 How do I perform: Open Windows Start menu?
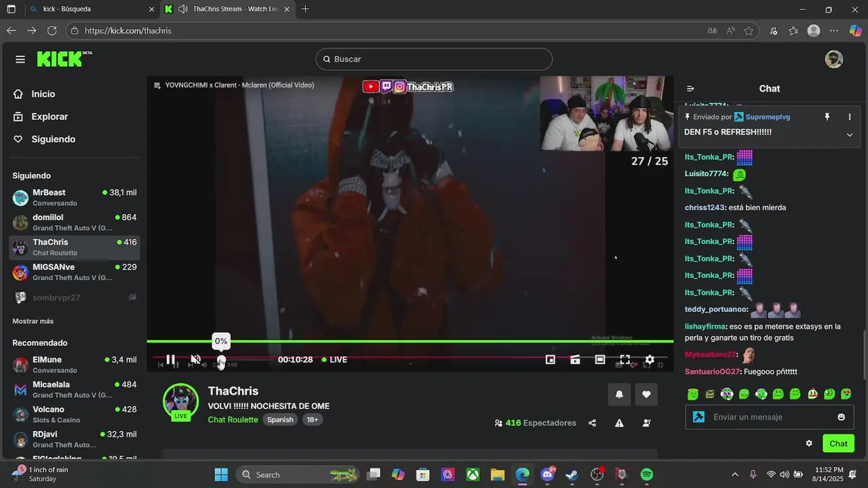[221, 474]
